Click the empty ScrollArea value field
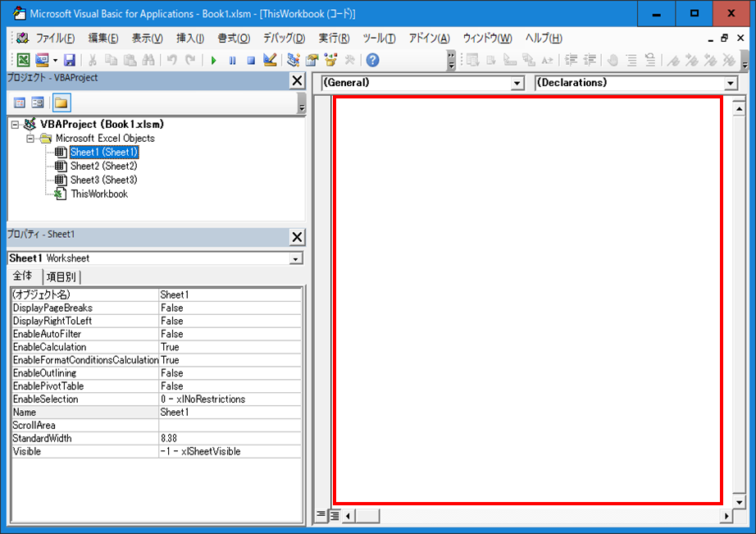Viewport: 756px width, 534px height. pos(230,425)
